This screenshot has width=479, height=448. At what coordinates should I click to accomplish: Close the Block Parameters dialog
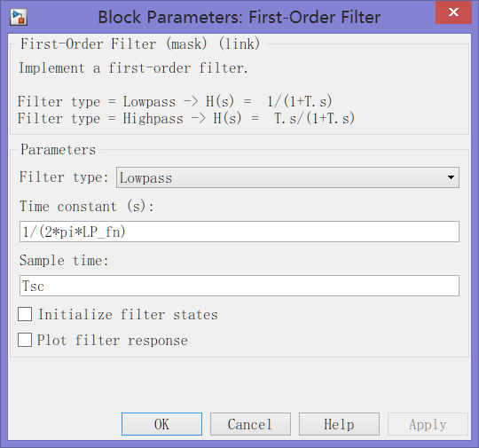coord(453,12)
